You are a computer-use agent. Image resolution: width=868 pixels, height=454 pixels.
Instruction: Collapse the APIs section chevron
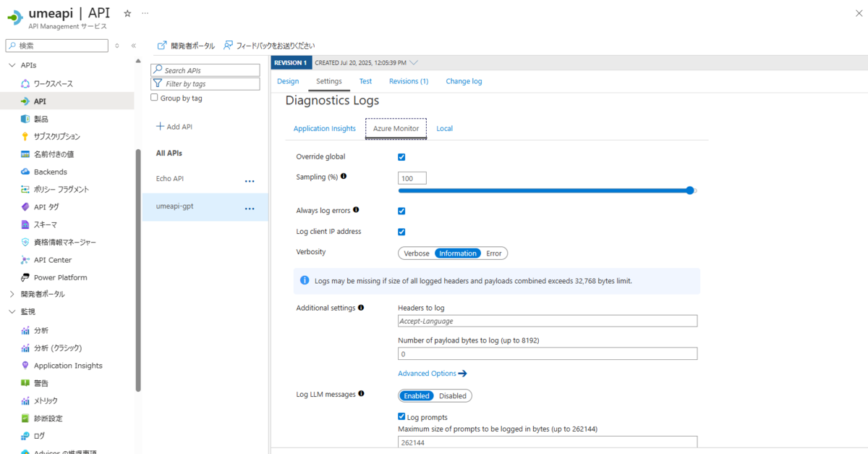[x=11, y=65]
